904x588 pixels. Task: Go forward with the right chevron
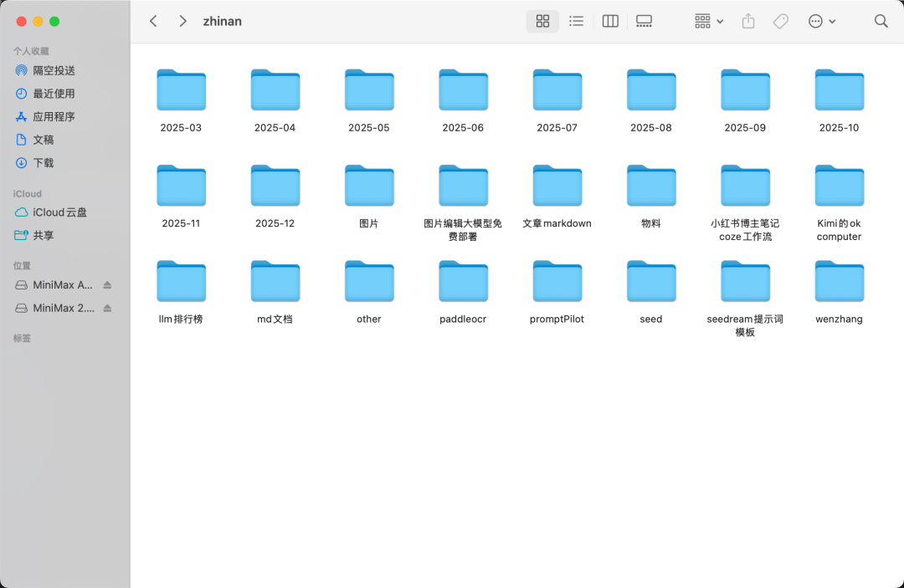[182, 22]
